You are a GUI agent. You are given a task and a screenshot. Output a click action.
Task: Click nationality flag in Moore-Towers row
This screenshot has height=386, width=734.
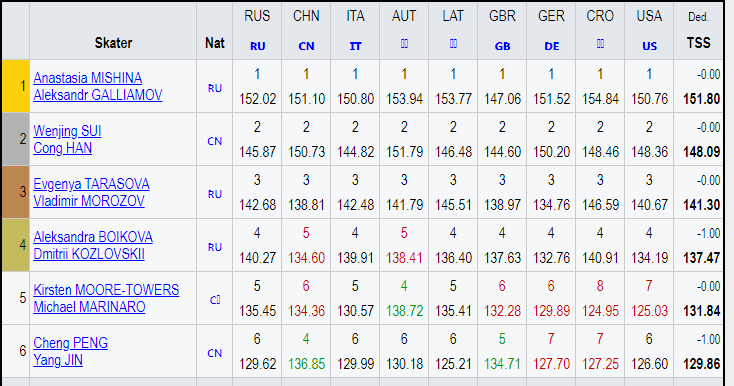pyautogui.click(x=215, y=300)
